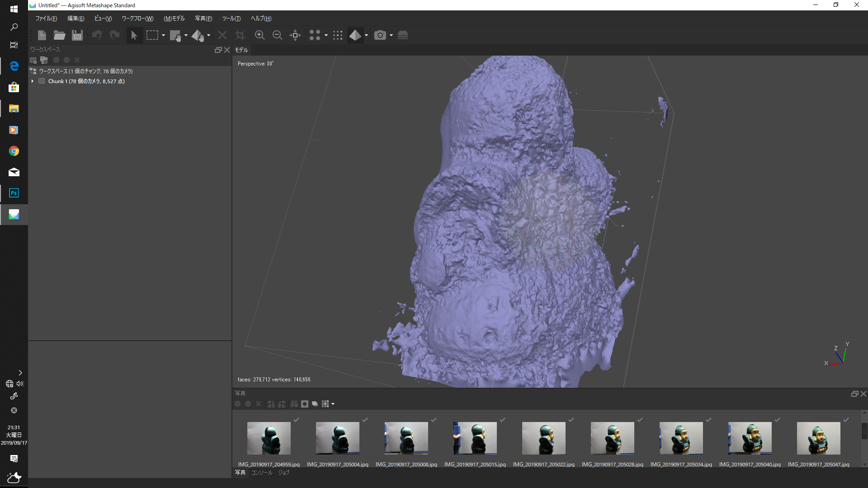Open the ツール(T) menu

coord(231,19)
